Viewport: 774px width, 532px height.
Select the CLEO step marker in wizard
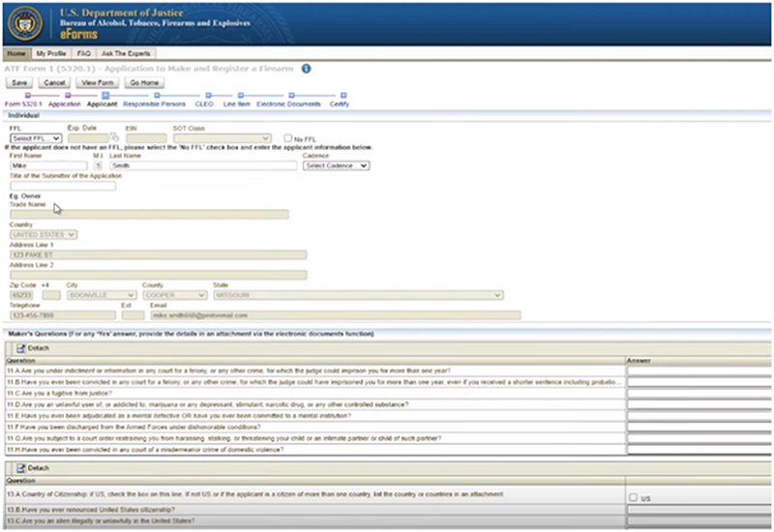point(208,95)
